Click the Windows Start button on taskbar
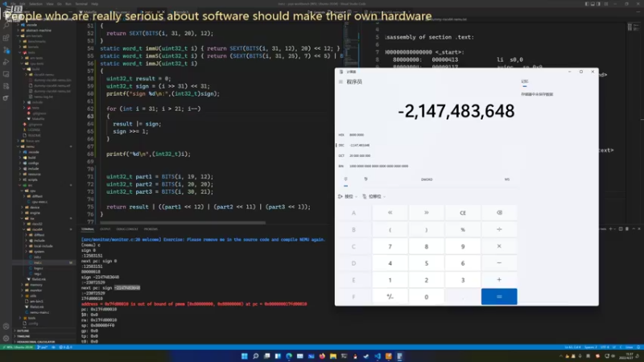 tap(245, 356)
